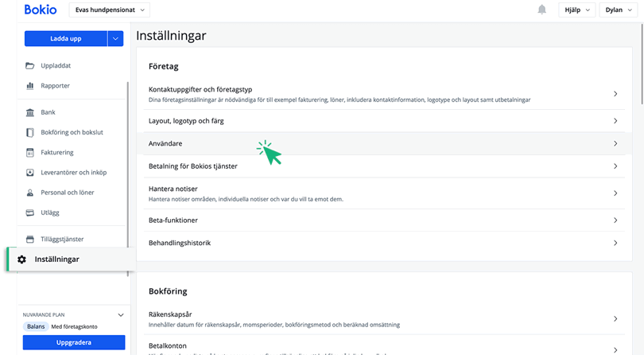Image resolution: width=644 pixels, height=355 pixels.
Task: Open chevron on Användare row
Action: click(615, 143)
